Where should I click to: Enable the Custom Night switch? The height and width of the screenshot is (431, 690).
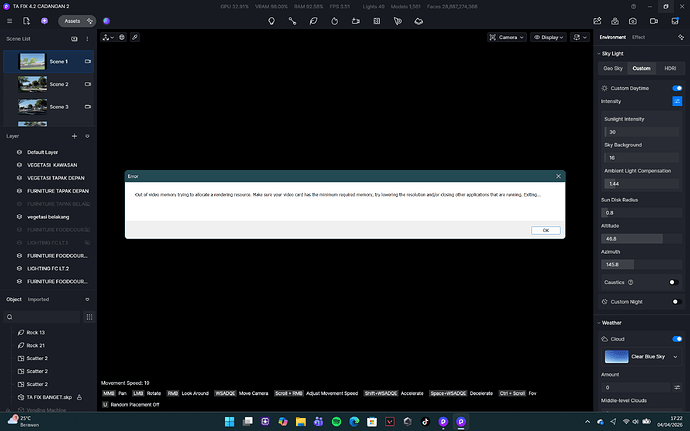[677, 302]
